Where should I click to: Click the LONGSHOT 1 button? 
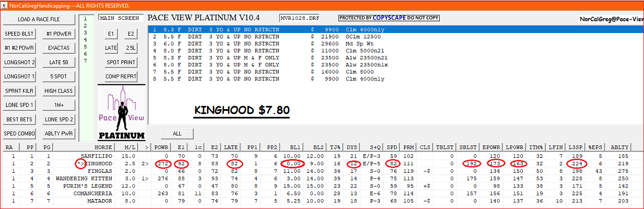[20, 76]
